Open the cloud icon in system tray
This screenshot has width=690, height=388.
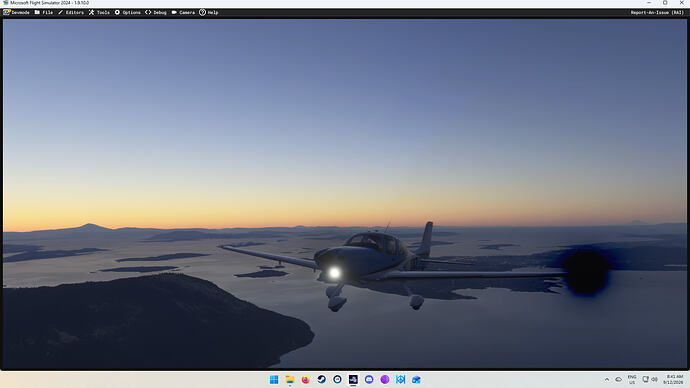(618, 379)
